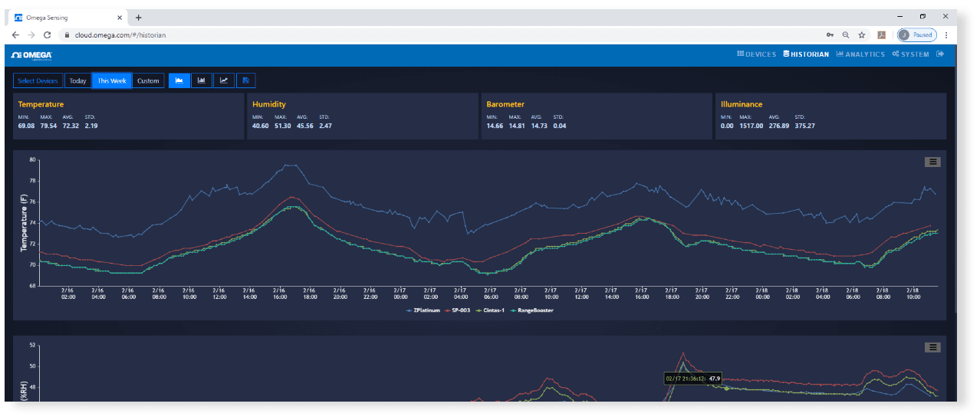
Task: Open the Adobe Acrobat extension icon
Action: [882, 35]
